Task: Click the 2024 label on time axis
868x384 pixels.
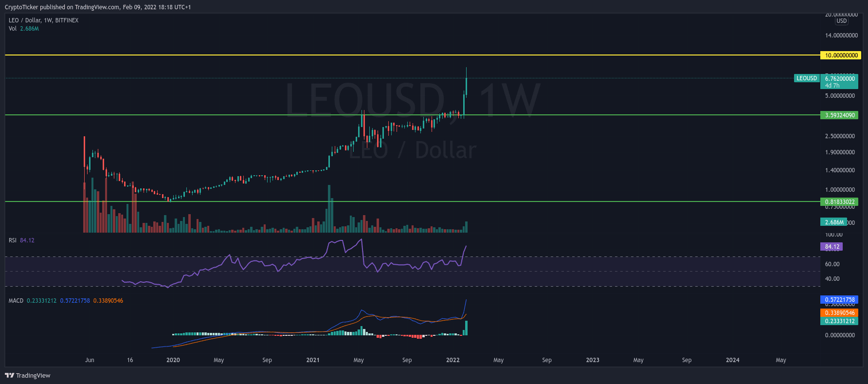Action: [x=732, y=360]
